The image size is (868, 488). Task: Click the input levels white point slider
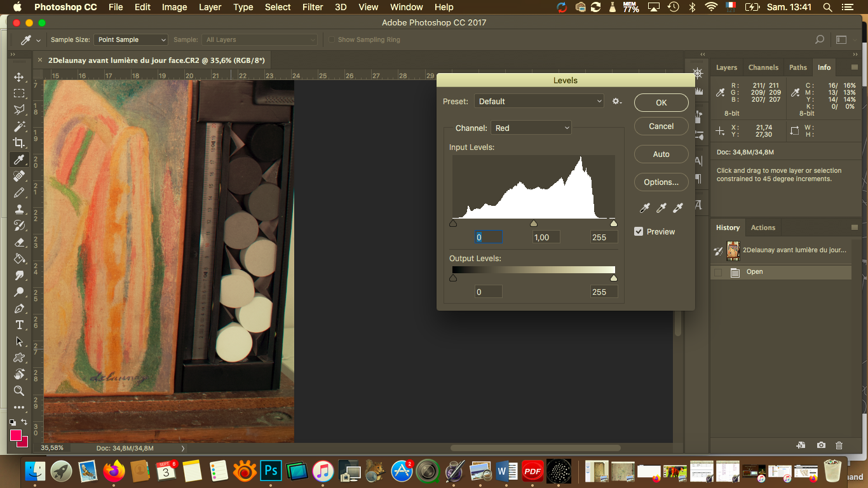pos(613,223)
